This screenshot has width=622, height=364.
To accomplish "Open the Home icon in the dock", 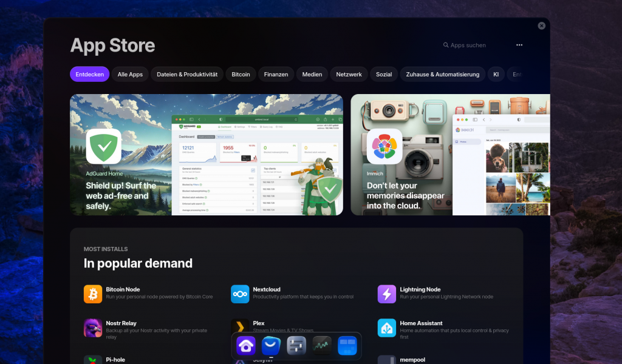I will pyautogui.click(x=245, y=346).
